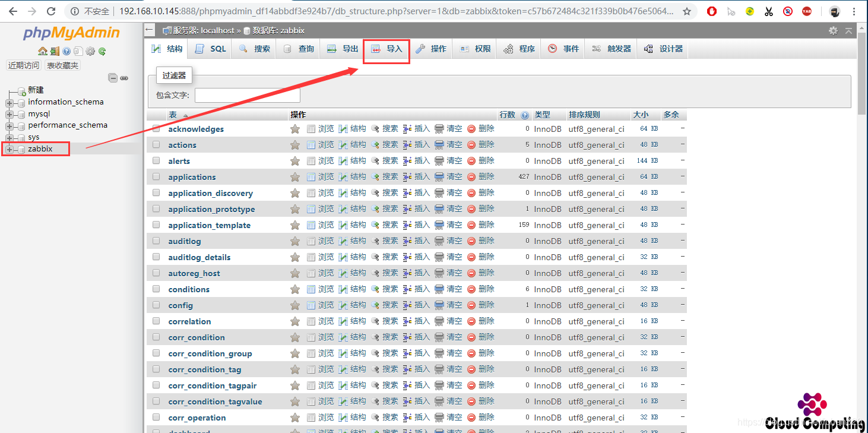
Task: Click red drop icon in alerts row
Action: [471, 161]
